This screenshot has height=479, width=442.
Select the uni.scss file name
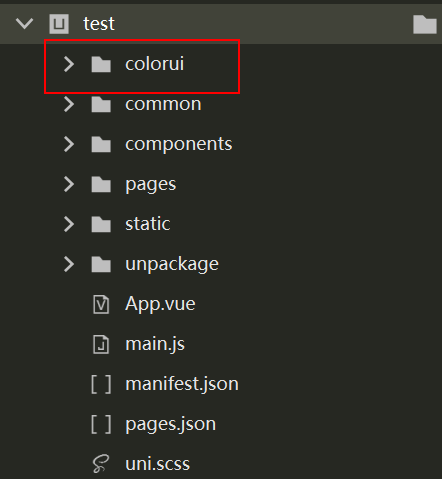pos(158,464)
